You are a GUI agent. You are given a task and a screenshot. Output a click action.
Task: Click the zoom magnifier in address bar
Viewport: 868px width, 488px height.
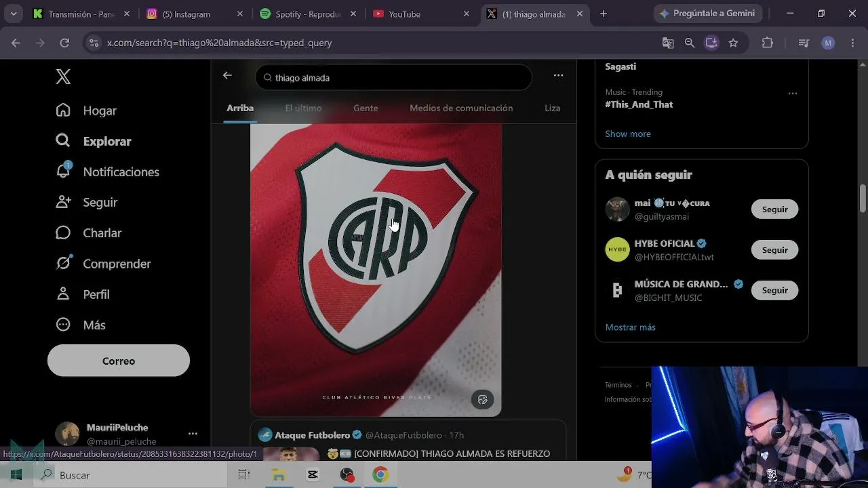[x=690, y=43]
